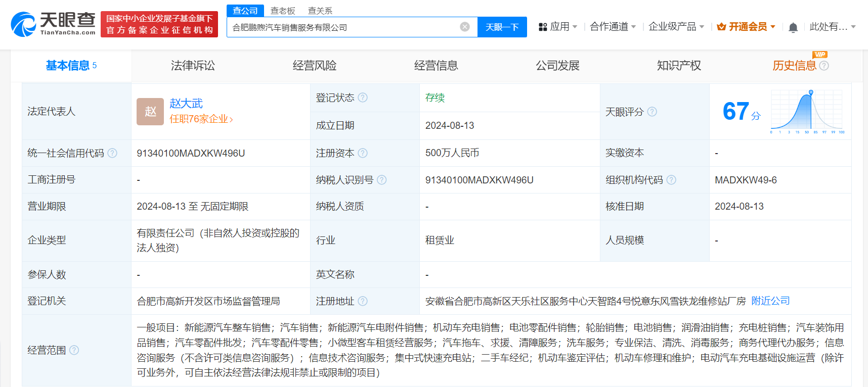Click help icon next to 统一社会信用代码
The width and height of the screenshot is (868, 387).
point(112,153)
